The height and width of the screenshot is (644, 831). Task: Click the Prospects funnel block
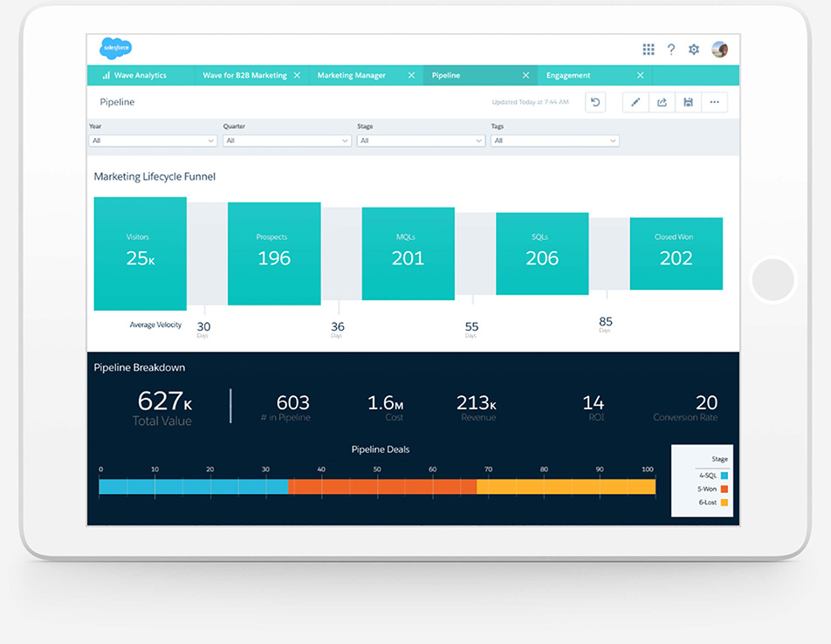point(273,252)
